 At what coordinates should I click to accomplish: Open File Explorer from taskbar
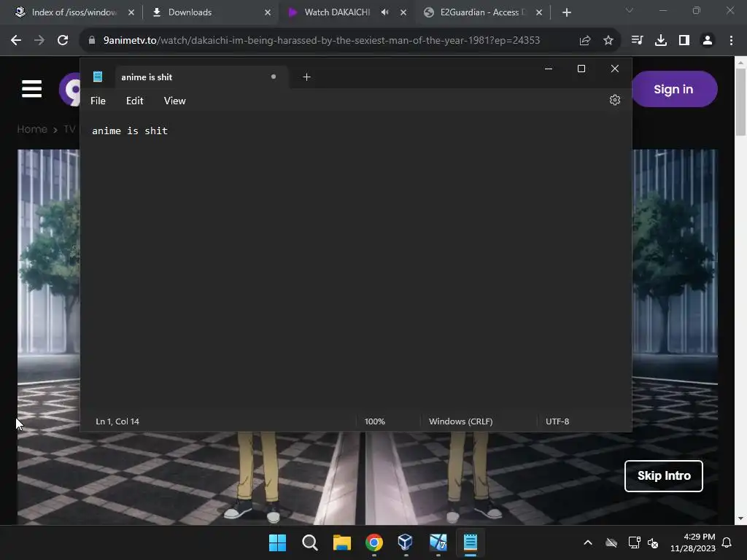point(342,542)
